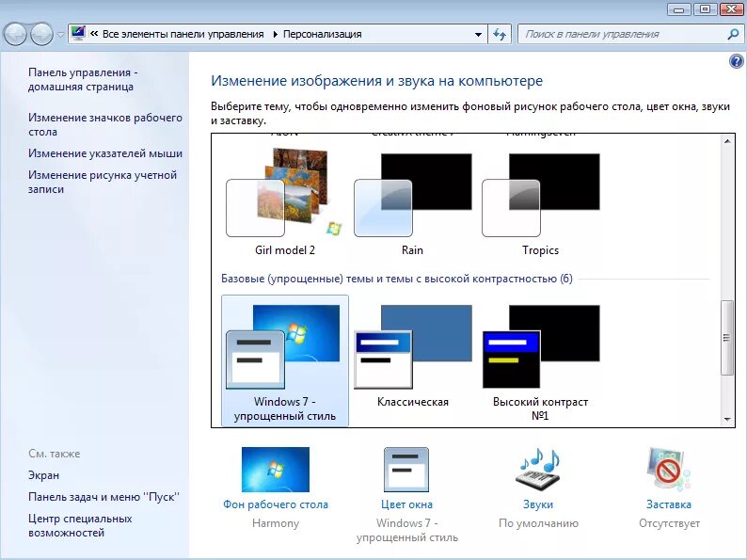
Task: Click the 'Персонализация' breadcrumb item
Action: (322, 34)
